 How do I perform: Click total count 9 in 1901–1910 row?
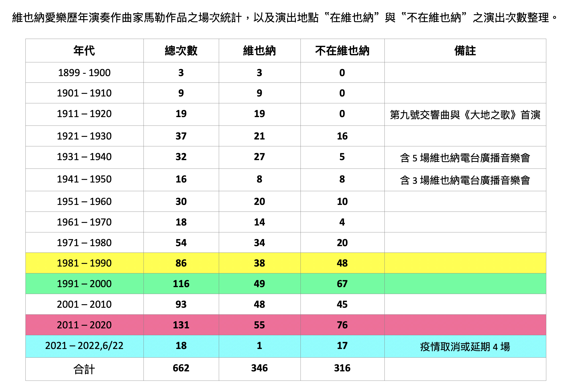pyautogui.click(x=181, y=93)
